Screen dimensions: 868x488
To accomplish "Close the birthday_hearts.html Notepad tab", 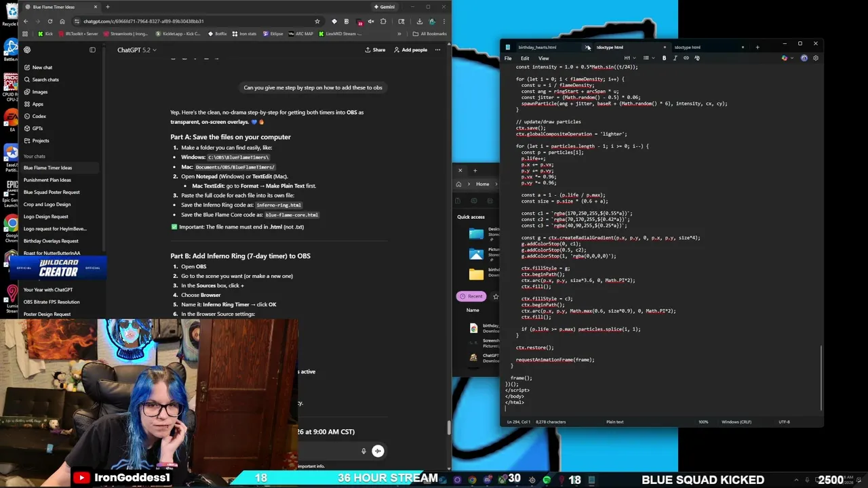I will pyautogui.click(x=587, y=47).
